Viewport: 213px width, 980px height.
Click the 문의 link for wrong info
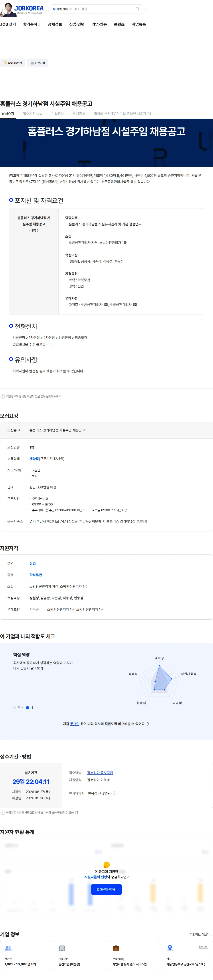(48, 396)
